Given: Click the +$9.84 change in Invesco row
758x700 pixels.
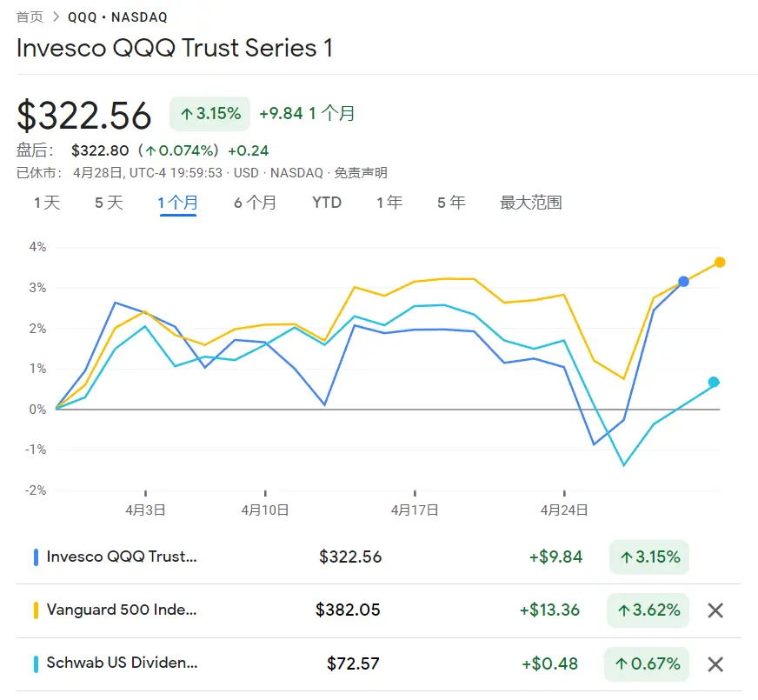Looking at the screenshot, I should (x=556, y=557).
